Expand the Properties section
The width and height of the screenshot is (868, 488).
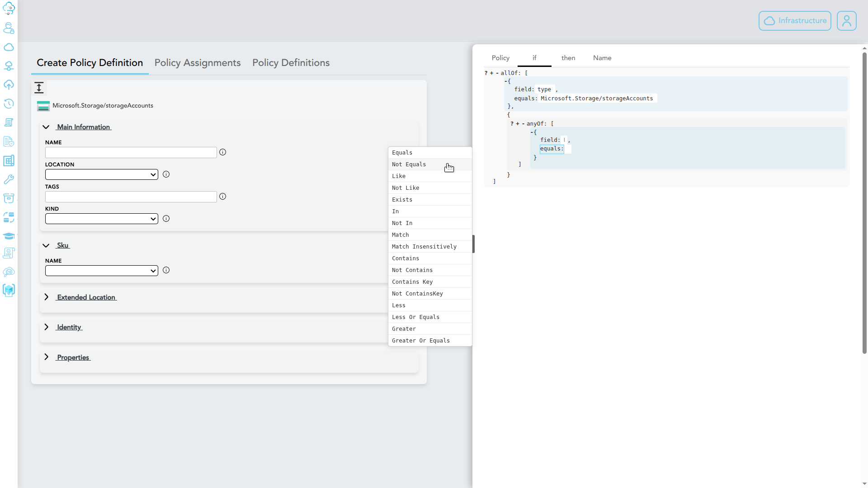46,357
